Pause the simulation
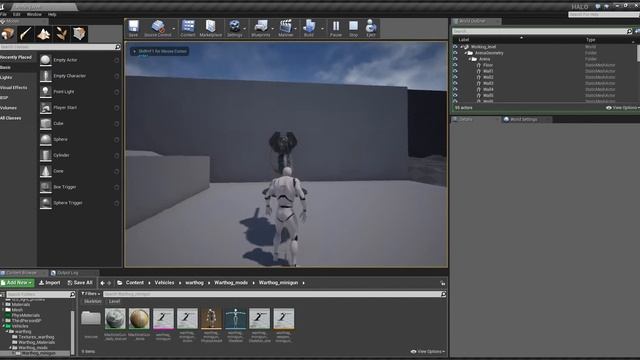 click(x=336, y=29)
